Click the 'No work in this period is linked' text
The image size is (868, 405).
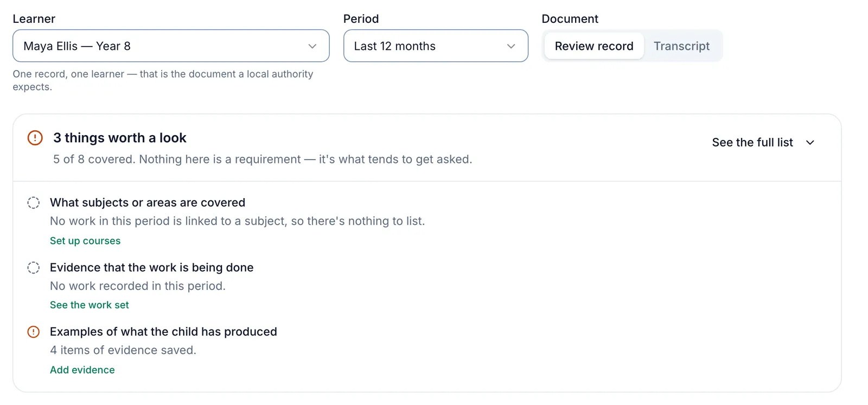coord(238,221)
